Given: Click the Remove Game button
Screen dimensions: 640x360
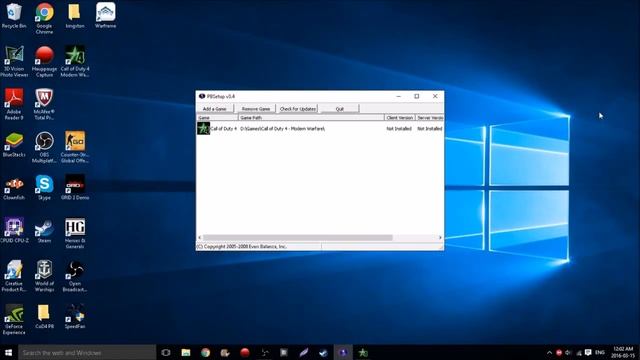Looking at the screenshot, I should (x=256, y=109).
